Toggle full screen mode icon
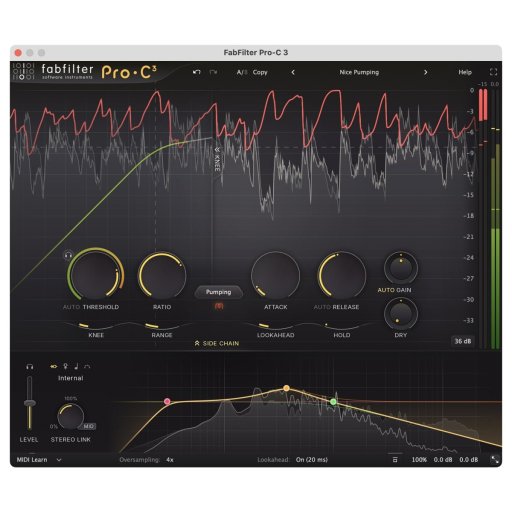This screenshot has height=512, width=512. coord(493,72)
